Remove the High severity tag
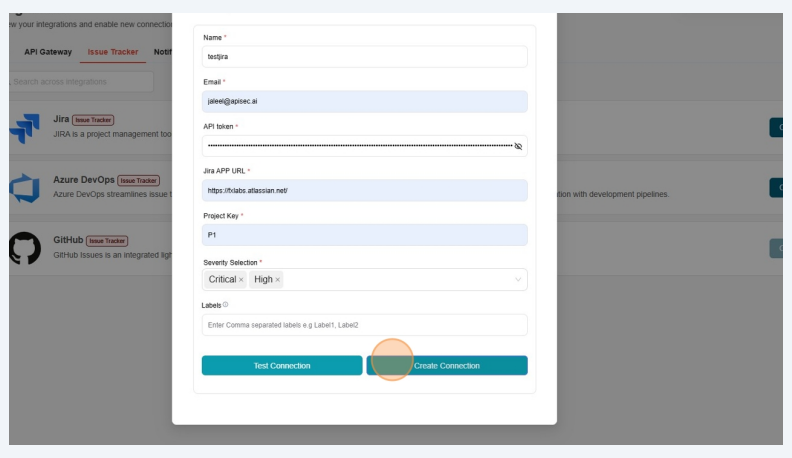 (278, 280)
